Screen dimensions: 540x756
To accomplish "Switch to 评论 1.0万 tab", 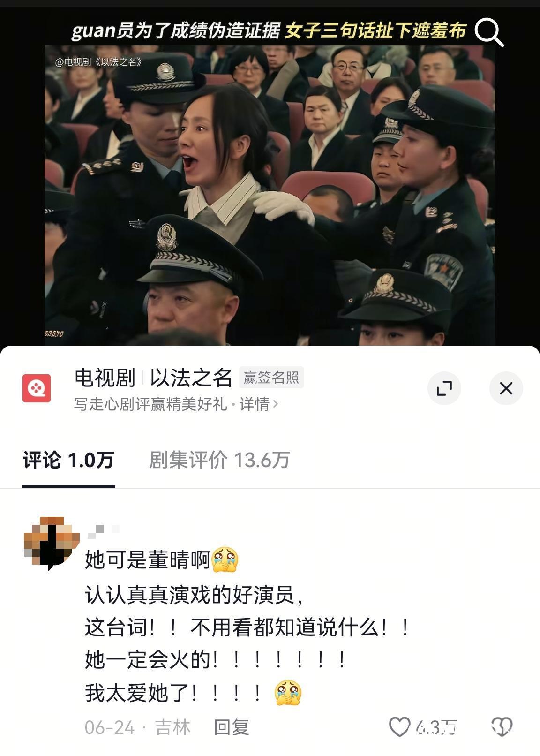I will click(x=69, y=460).
